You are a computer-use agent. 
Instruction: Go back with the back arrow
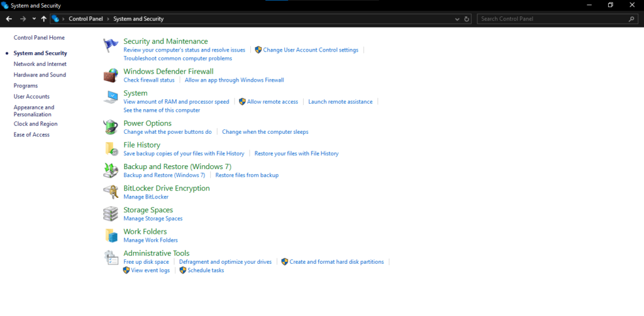click(9, 19)
